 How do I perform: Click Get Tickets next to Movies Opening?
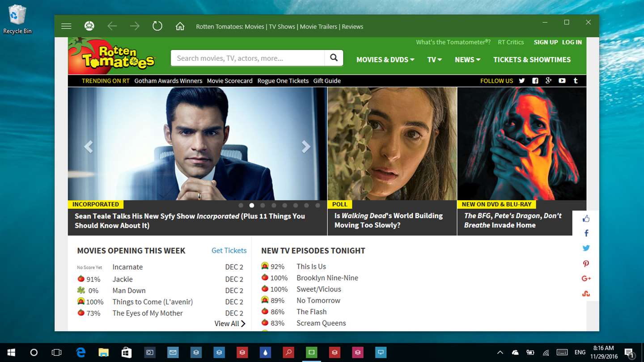pyautogui.click(x=229, y=250)
